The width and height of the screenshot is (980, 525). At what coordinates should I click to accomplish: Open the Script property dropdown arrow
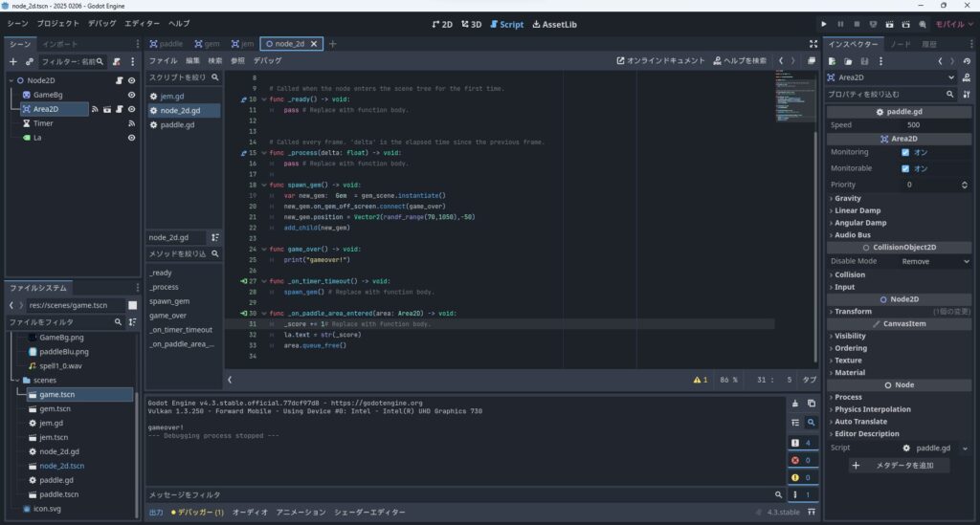pyautogui.click(x=965, y=448)
